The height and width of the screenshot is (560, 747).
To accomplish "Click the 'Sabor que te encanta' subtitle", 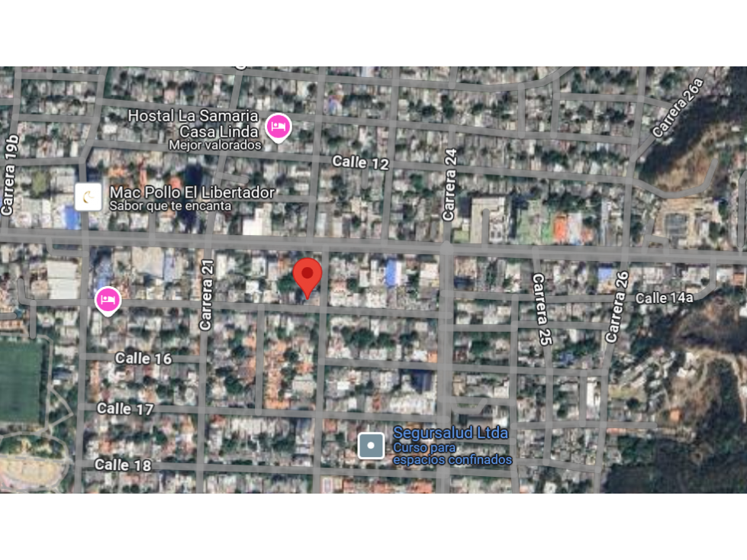I will pyautogui.click(x=170, y=206).
